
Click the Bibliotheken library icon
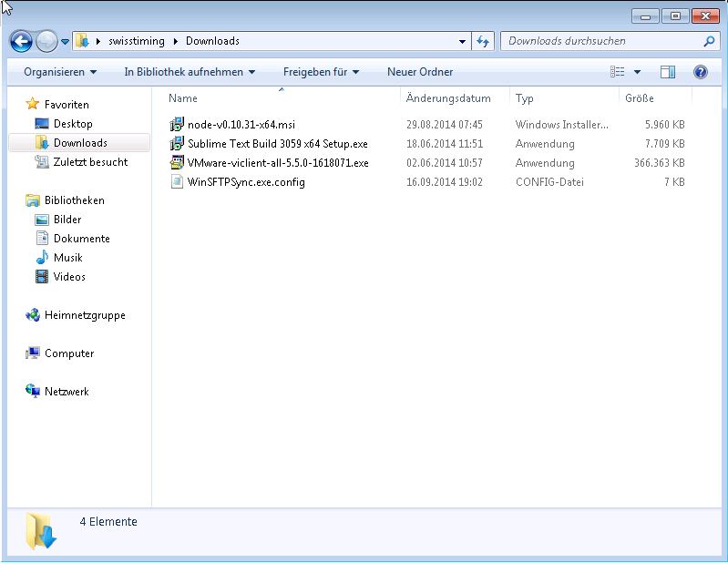[33, 200]
